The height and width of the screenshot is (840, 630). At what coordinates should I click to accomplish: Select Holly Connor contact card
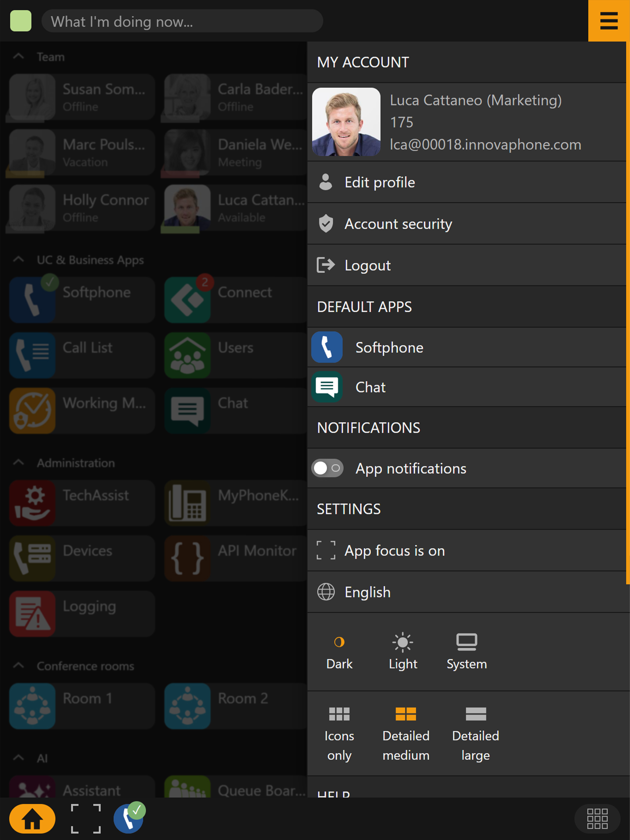coord(82,208)
